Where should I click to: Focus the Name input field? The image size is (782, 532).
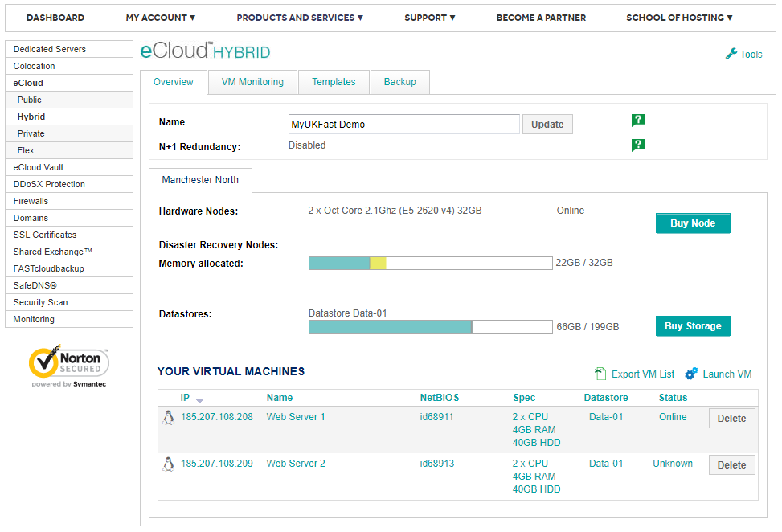point(404,124)
